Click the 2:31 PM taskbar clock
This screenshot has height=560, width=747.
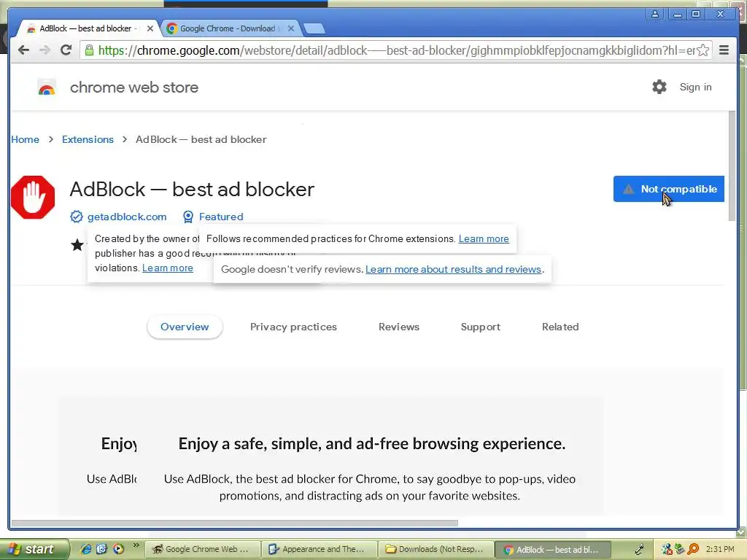tap(720, 550)
